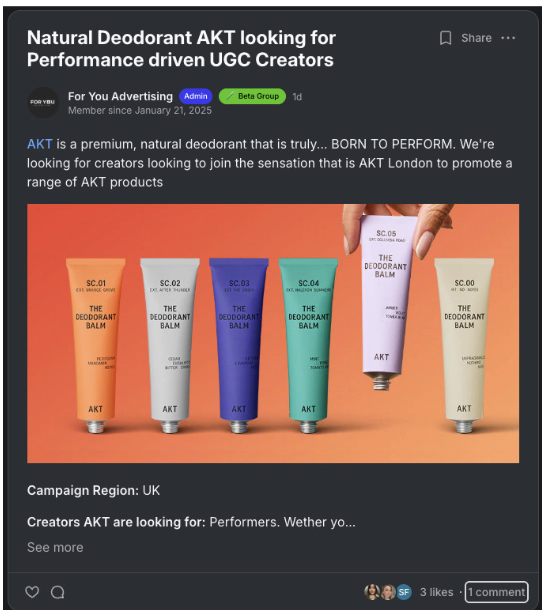This screenshot has width=542, height=610.
Task: Click the first liker's avatar
Action: pos(372,592)
